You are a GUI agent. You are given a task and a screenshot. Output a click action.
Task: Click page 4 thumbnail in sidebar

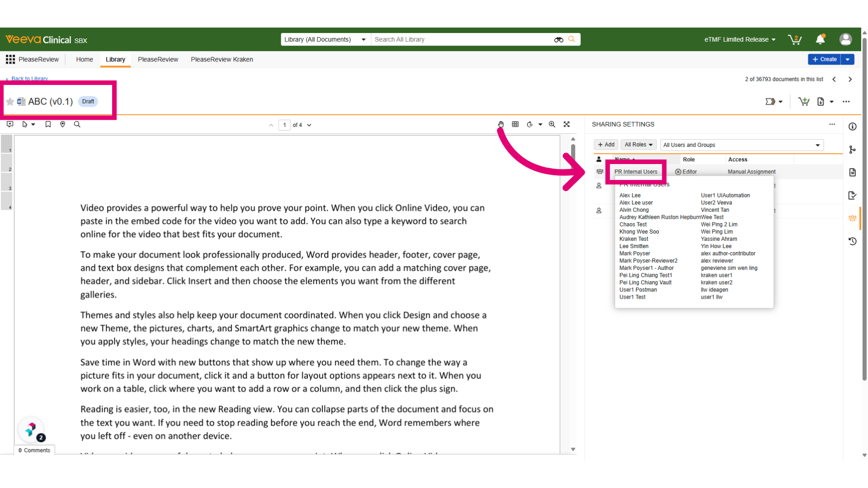tap(6, 201)
